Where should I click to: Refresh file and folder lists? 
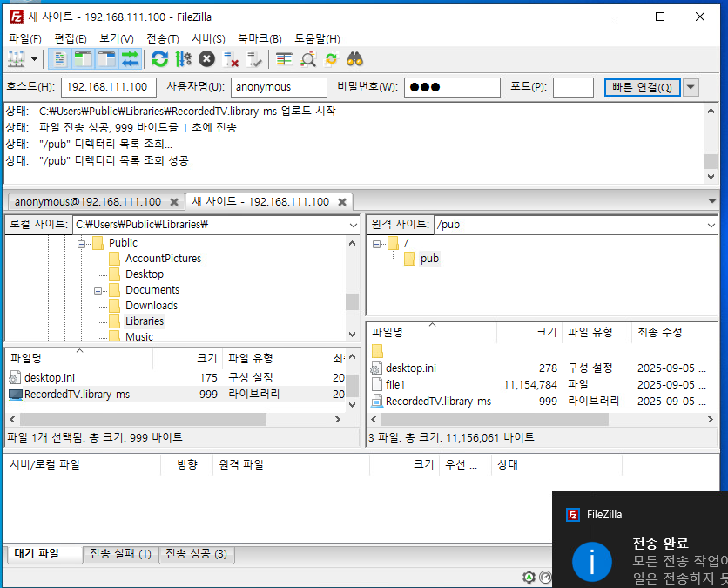point(159,59)
